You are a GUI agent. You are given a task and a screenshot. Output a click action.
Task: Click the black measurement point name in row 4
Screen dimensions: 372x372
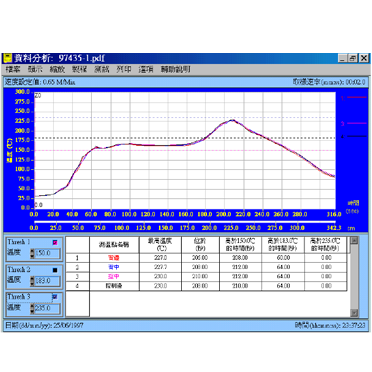(114, 286)
